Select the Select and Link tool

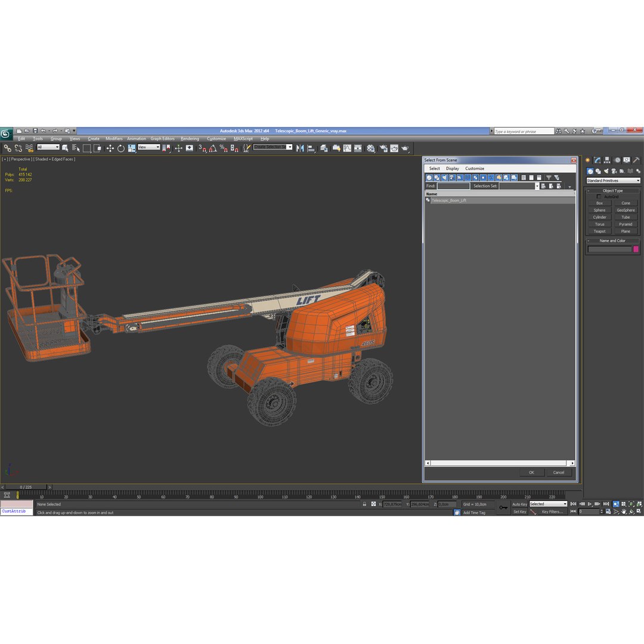pyautogui.click(x=7, y=148)
